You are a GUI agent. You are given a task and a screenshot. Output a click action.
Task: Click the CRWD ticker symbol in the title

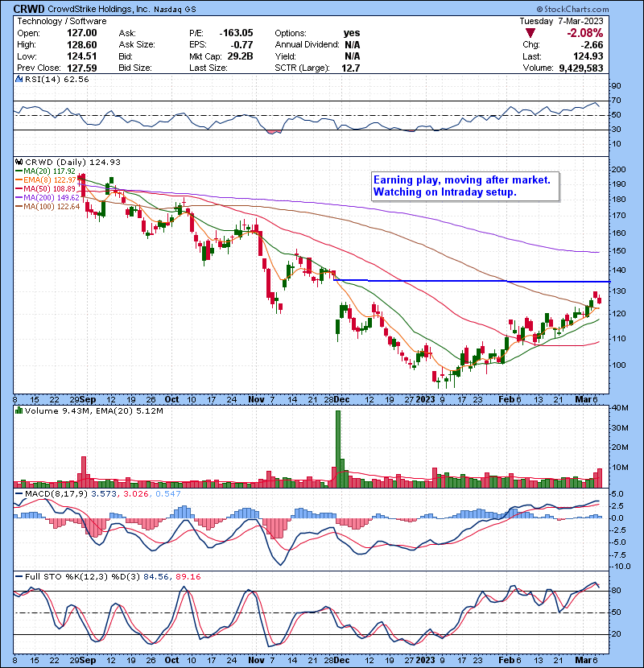[28, 9]
